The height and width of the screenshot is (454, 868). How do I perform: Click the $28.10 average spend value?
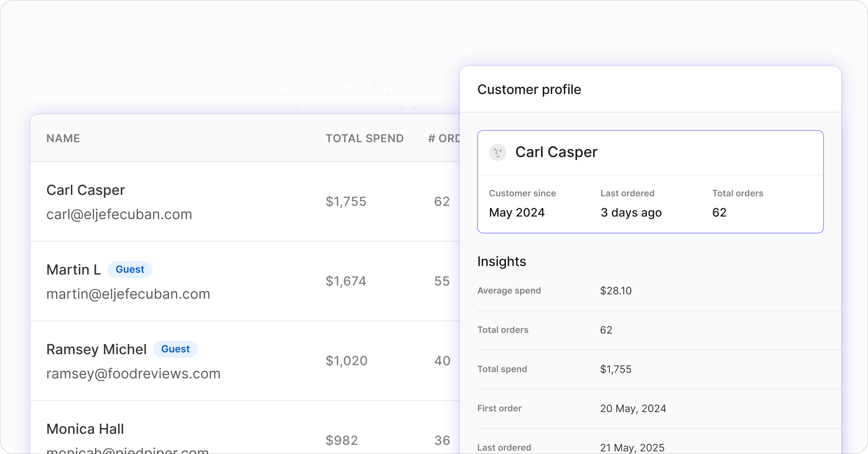click(x=616, y=291)
